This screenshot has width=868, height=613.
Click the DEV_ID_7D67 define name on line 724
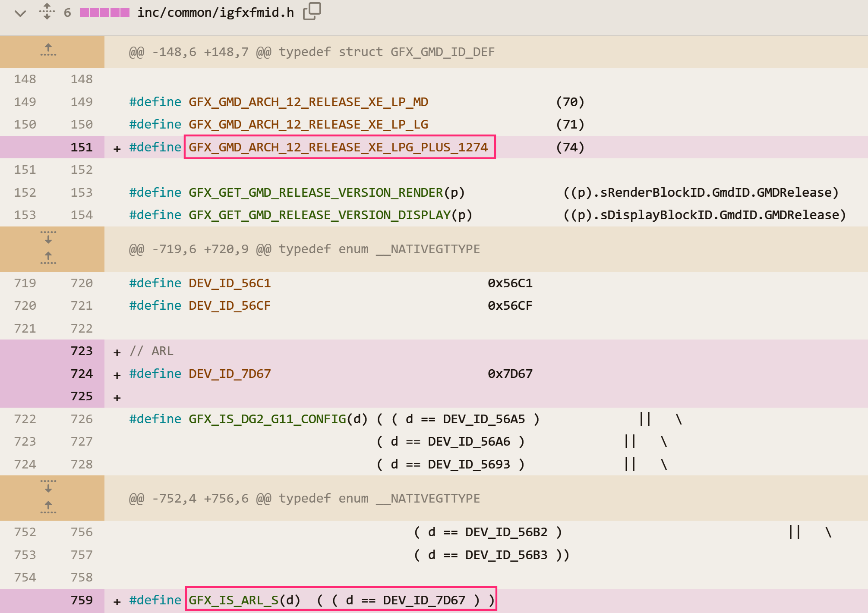230,374
